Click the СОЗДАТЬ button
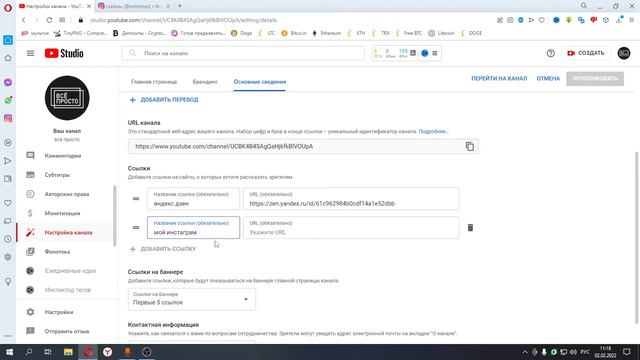The image size is (640, 360). tap(586, 53)
